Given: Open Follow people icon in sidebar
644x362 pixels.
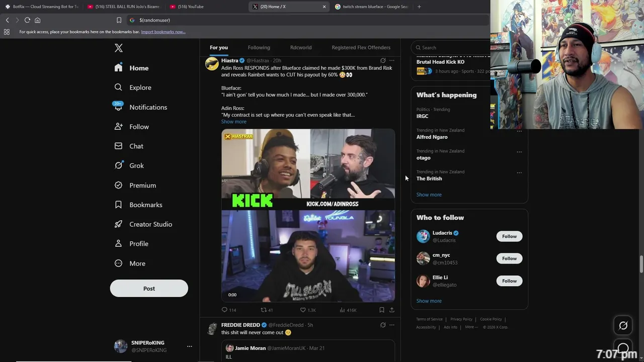Looking at the screenshot, I should click(118, 126).
